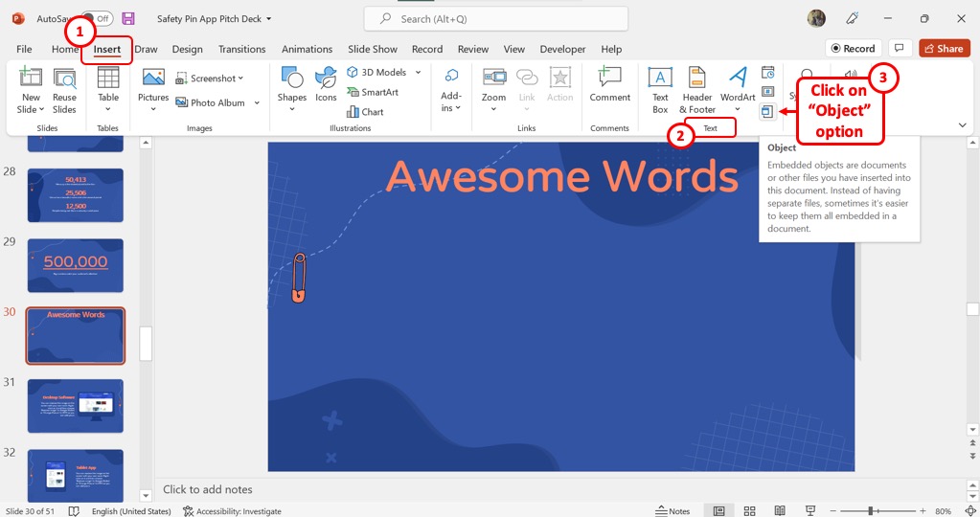Toggle AutoSave switch
The height and width of the screenshot is (517, 980).
coord(97,19)
